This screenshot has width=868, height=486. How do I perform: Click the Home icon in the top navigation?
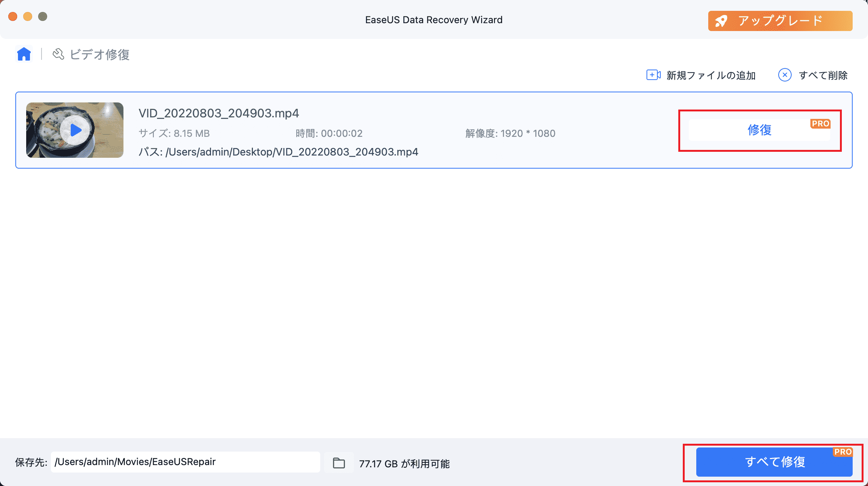click(x=24, y=54)
